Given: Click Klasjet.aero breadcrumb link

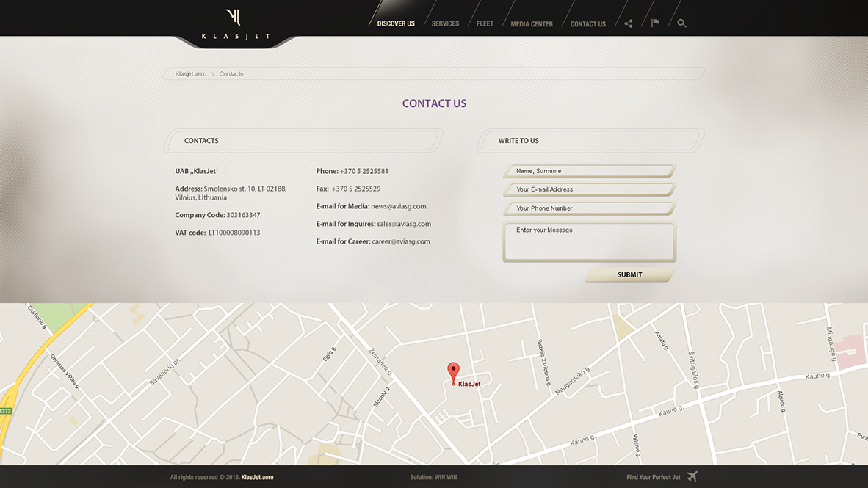Looking at the screenshot, I should [190, 73].
